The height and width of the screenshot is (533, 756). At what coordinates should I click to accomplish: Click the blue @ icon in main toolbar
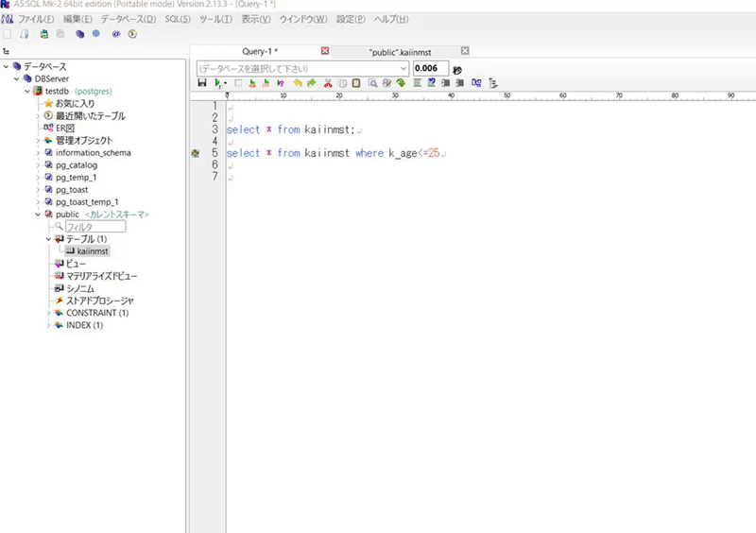coord(116,34)
